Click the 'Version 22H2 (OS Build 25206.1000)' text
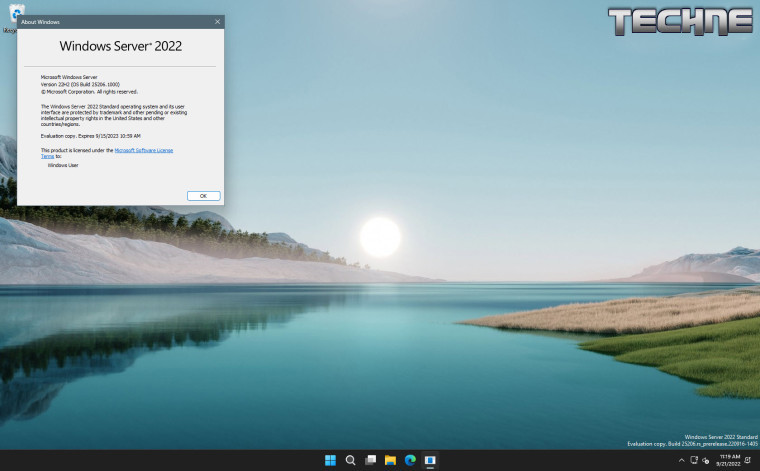 coord(80,84)
